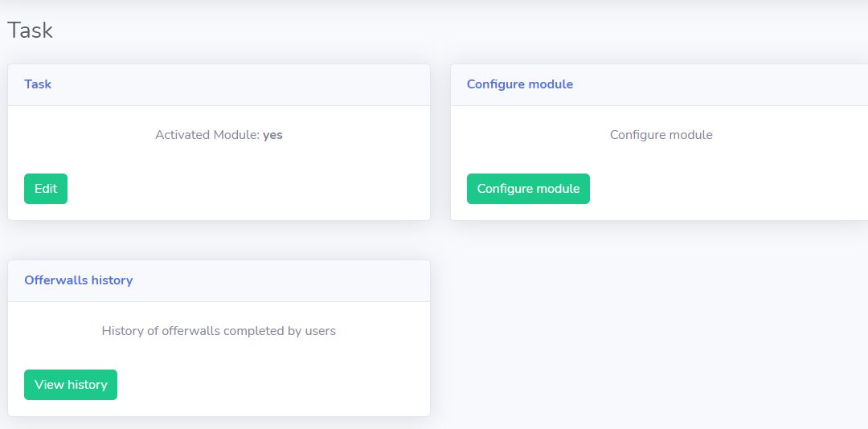Click the bold yes status value

click(x=272, y=135)
